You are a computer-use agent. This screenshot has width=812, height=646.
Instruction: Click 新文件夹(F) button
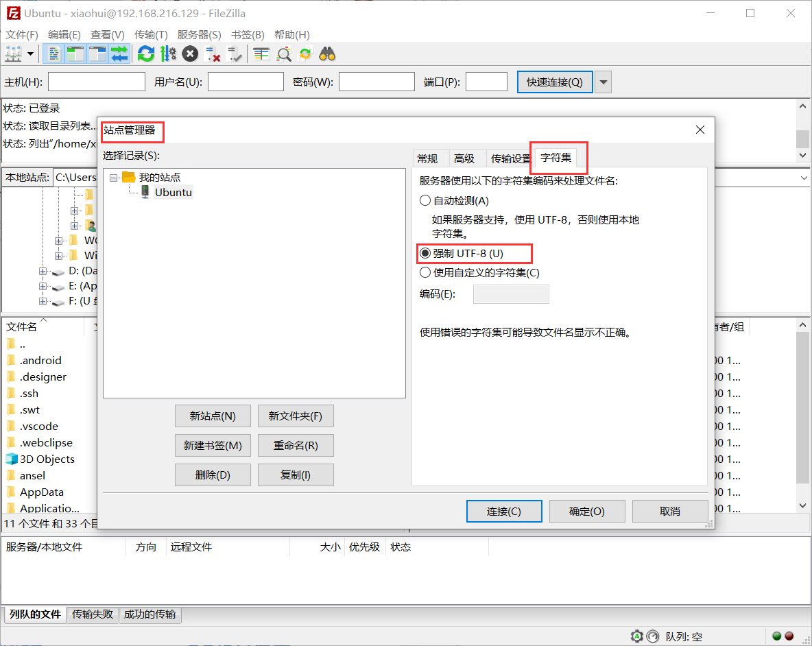296,416
